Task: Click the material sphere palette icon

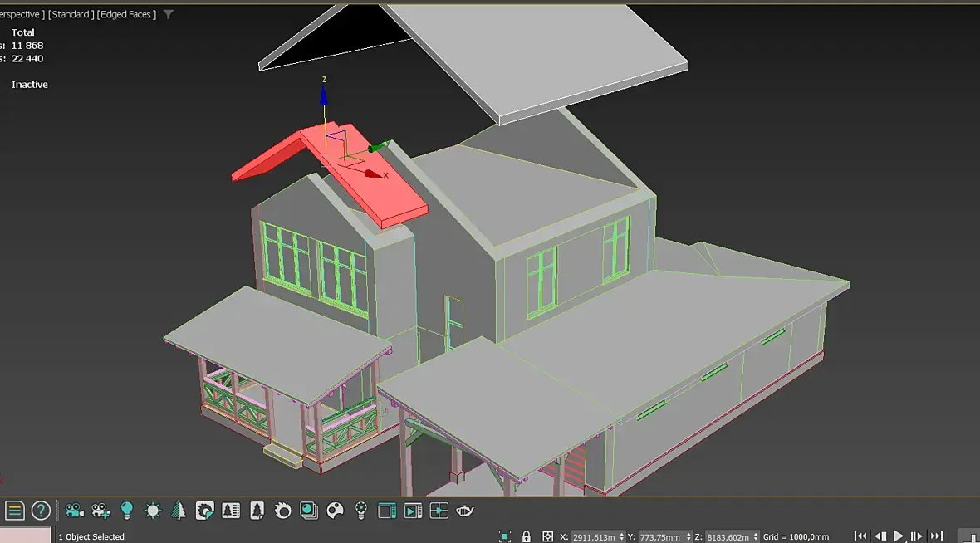Action: point(335,511)
